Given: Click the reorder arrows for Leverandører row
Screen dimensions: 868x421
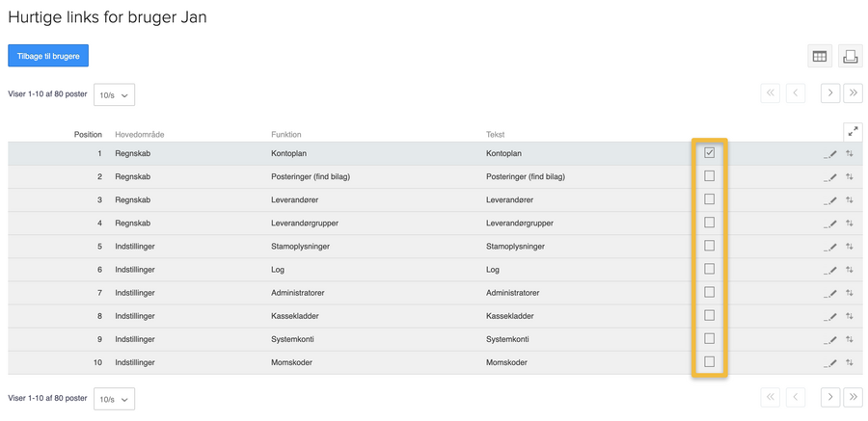Looking at the screenshot, I should click(849, 199).
